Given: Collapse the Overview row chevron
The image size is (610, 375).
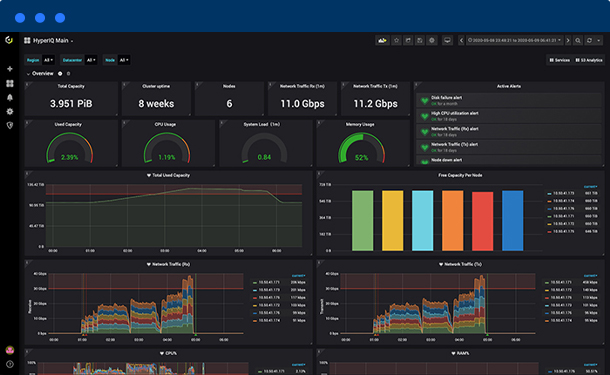Looking at the screenshot, I should point(28,74).
